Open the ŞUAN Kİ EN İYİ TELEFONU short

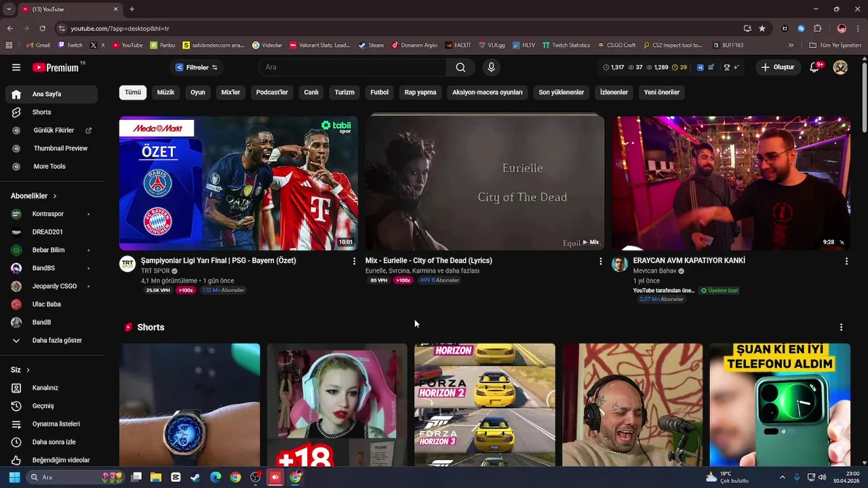tap(780, 405)
